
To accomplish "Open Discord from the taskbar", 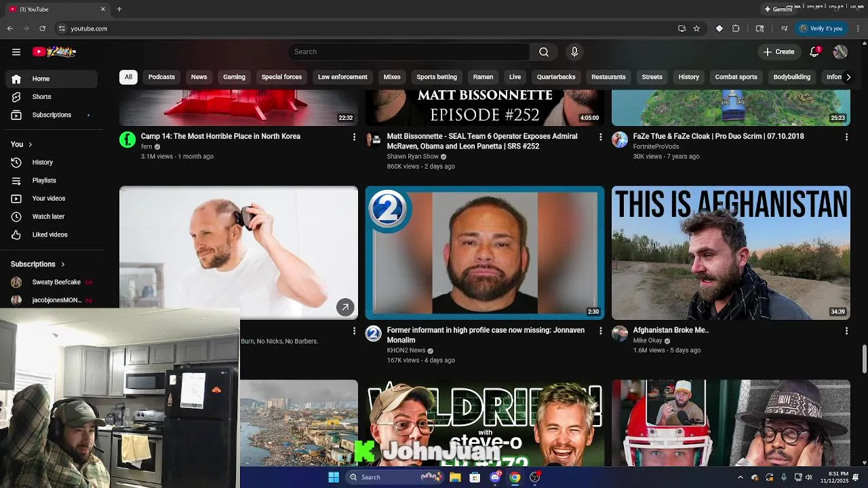I will pos(495,477).
